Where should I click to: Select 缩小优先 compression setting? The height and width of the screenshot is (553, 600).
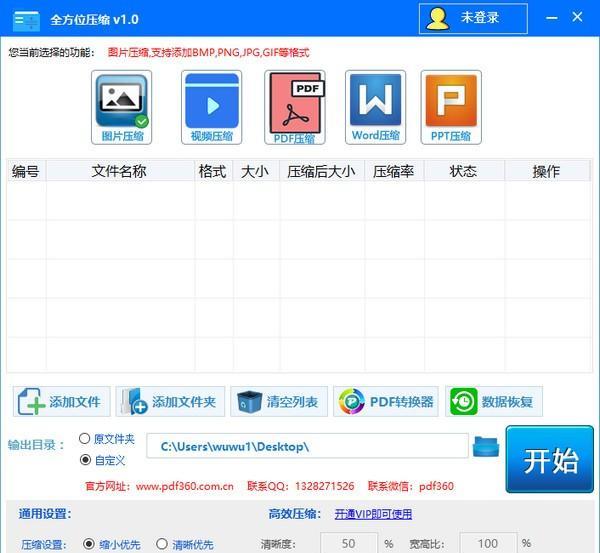pos(89,544)
